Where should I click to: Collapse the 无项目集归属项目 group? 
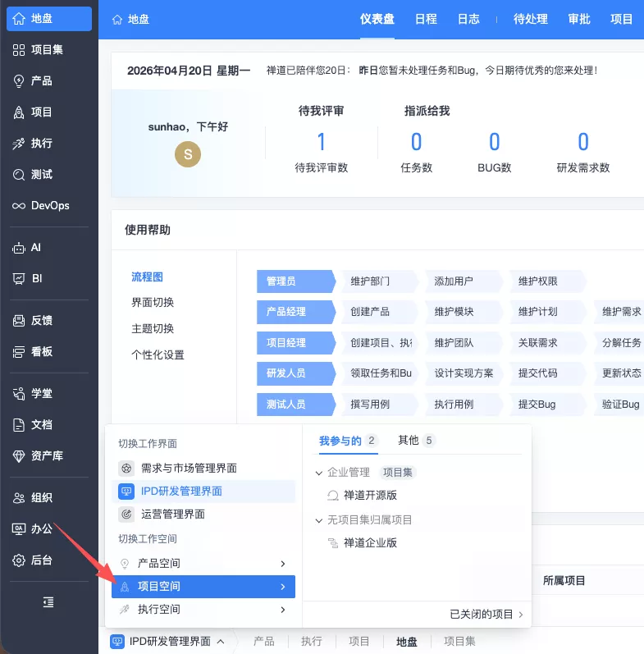pyautogui.click(x=318, y=520)
